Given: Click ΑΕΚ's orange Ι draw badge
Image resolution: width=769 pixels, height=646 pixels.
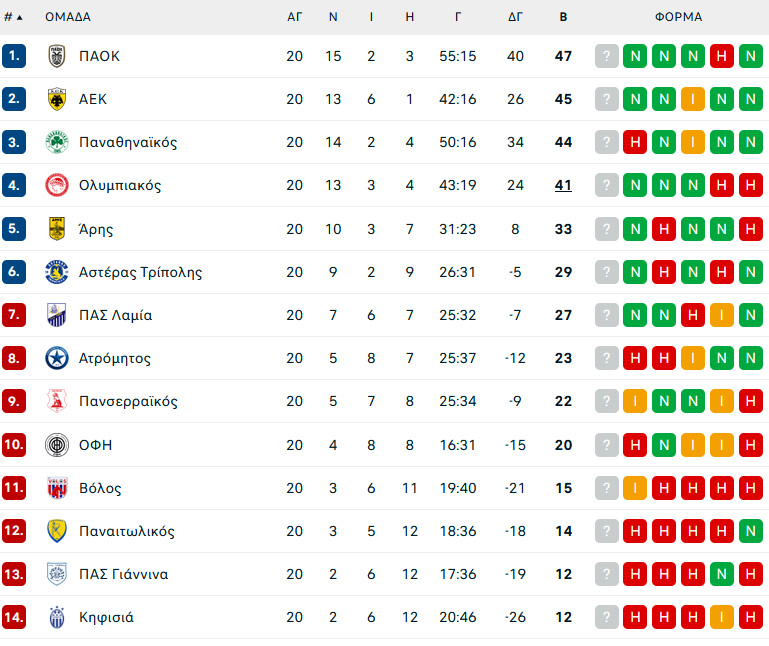Looking at the screenshot, I should pyautogui.click(x=692, y=99).
